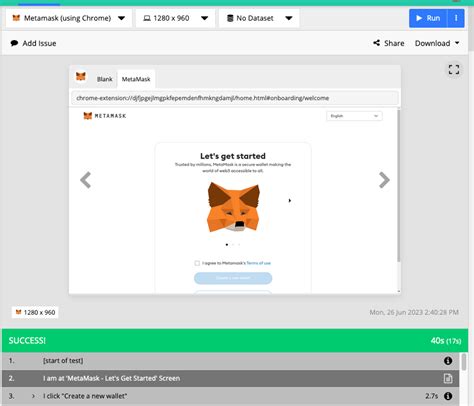The width and height of the screenshot is (474, 406).
Task: Click the 1280 x 960 label below the screenshot
Action: point(35,312)
